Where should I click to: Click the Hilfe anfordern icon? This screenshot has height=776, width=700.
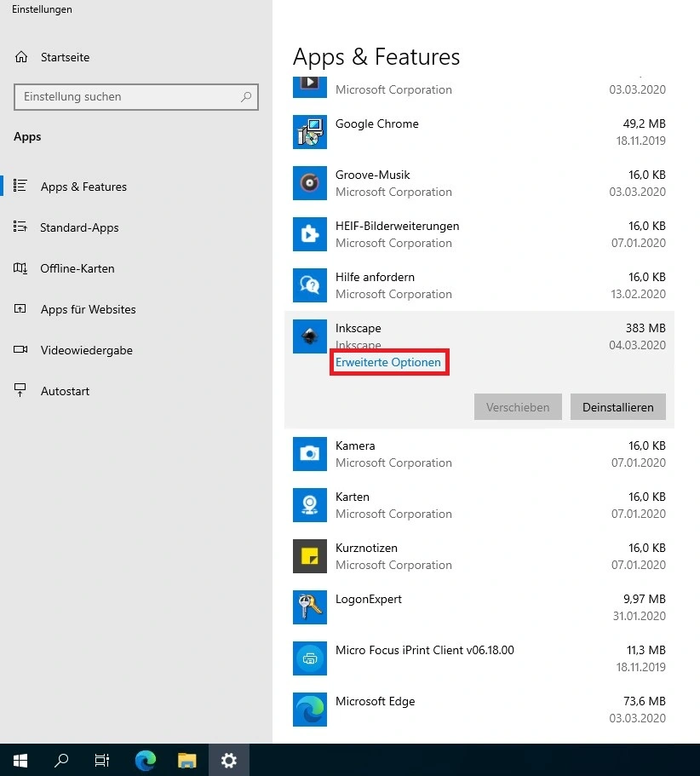tap(310, 285)
